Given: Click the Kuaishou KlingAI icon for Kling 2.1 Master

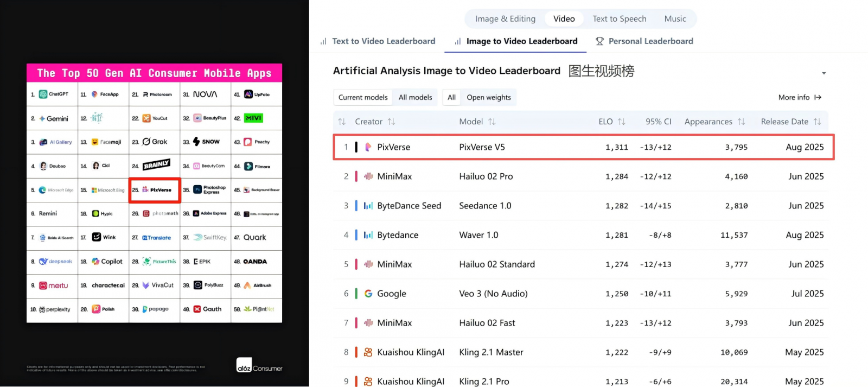Looking at the screenshot, I should click(x=368, y=352).
